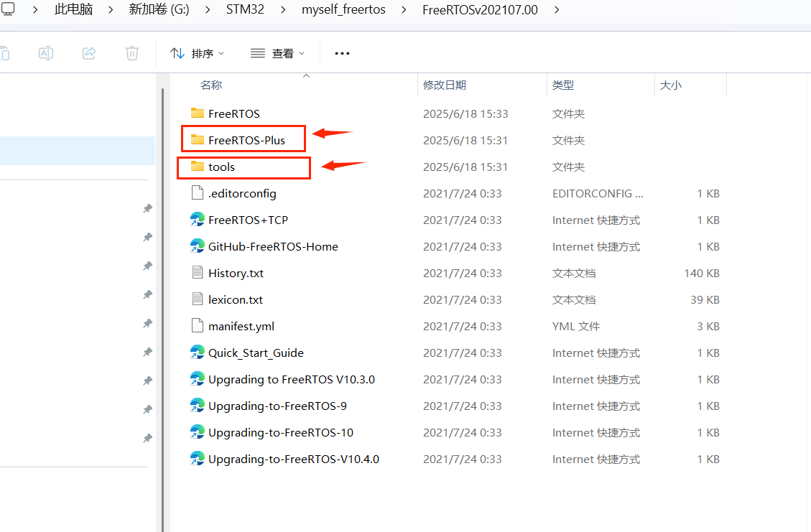Click the YML 文件 type cell
811x532 pixels.
point(575,326)
